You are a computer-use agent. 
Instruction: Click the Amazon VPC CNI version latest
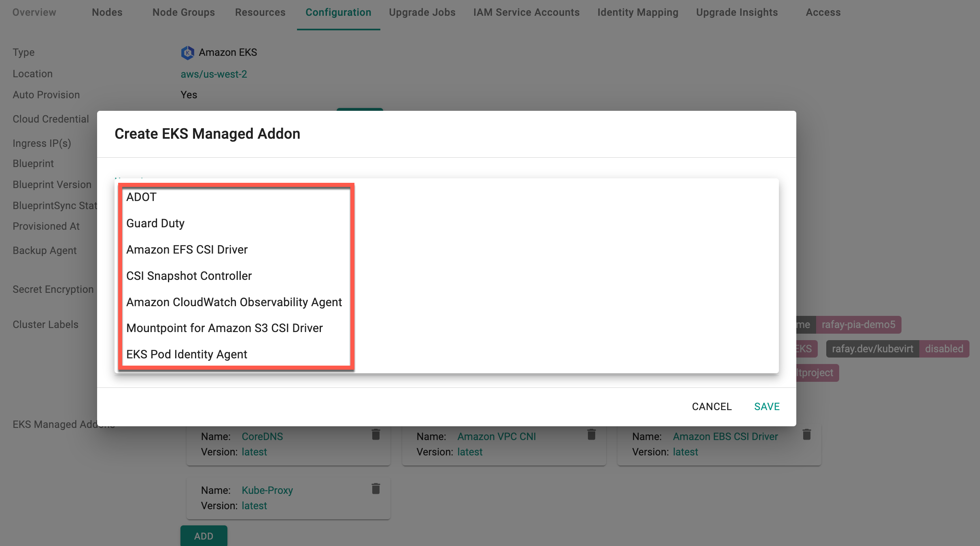click(x=470, y=452)
